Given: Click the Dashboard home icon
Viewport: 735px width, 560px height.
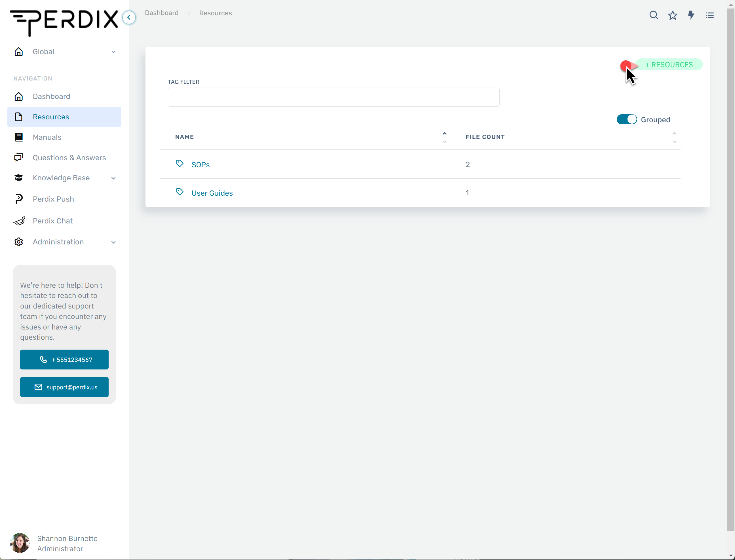Looking at the screenshot, I should pos(19,96).
